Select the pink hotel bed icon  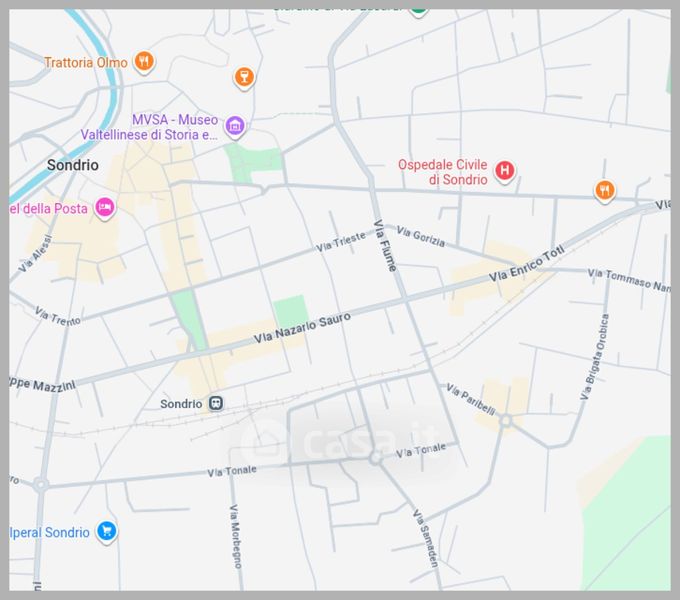coord(105,207)
